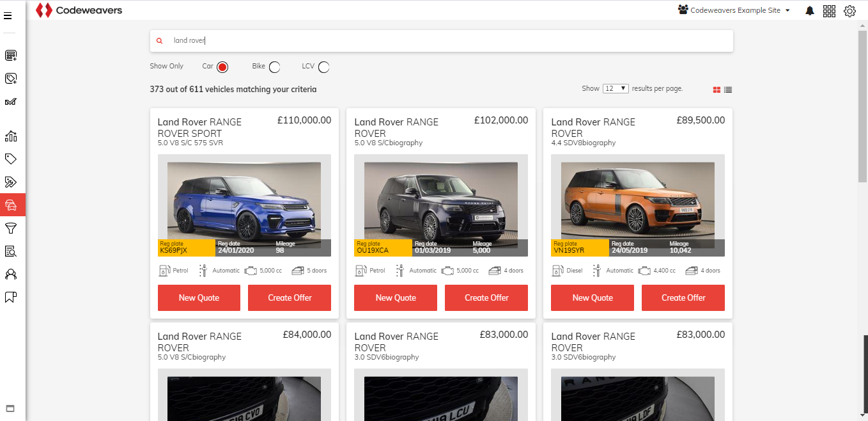
Task: Click the Diesel fuel icon on VN19SYR card
Action: pyautogui.click(x=558, y=271)
